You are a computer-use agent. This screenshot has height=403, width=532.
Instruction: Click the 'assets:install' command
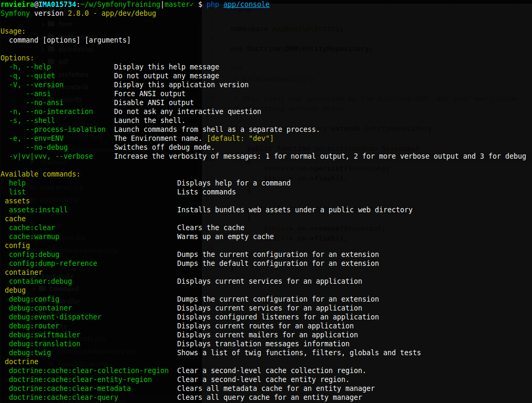[38, 210]
